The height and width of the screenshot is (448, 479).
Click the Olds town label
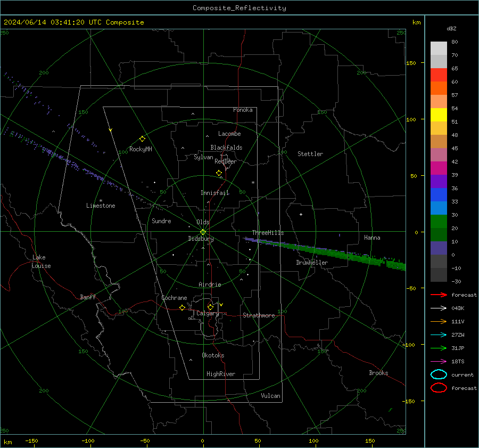203,222
